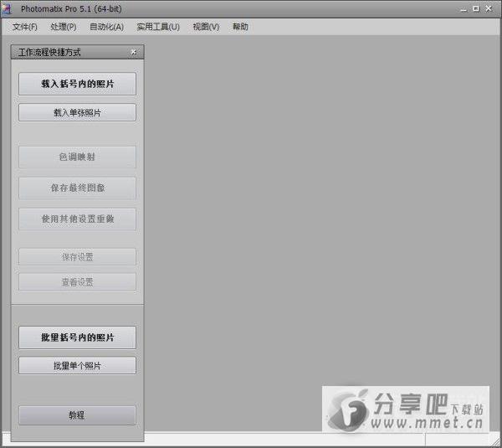Open the 实用工具(U) menu
This screenshot has height=448, width=502.
click(158, 27)
